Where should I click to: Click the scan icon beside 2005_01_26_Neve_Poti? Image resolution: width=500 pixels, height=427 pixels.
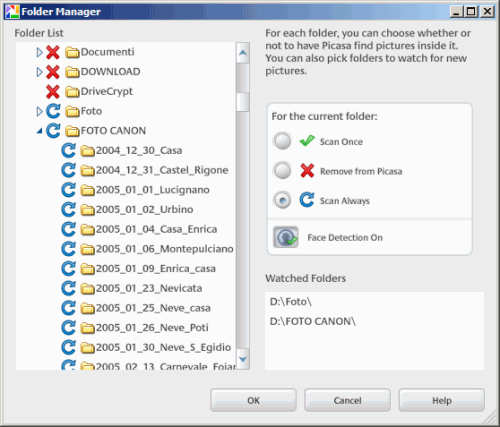coord(69,328)
